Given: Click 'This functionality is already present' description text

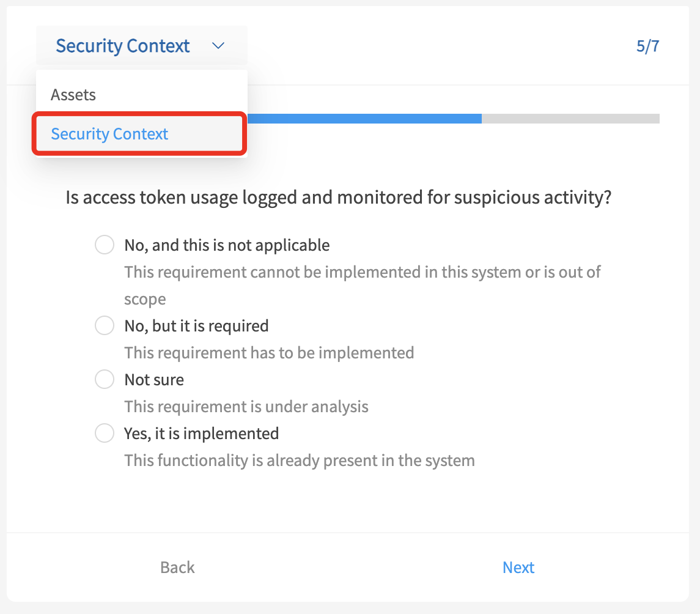Looking at the screenshot, I should (x=300, y=460).
